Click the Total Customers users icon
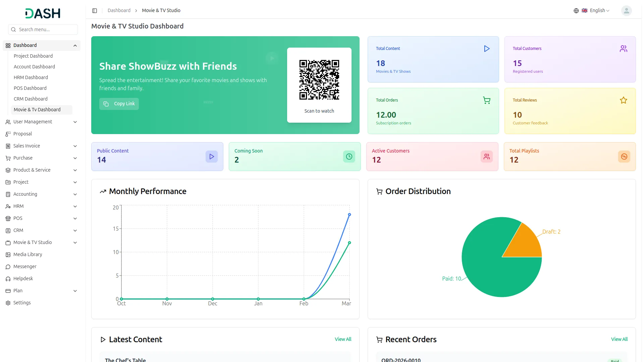Image resolution: width=644 pixels, height=362 pixels. tap(623, 49)
